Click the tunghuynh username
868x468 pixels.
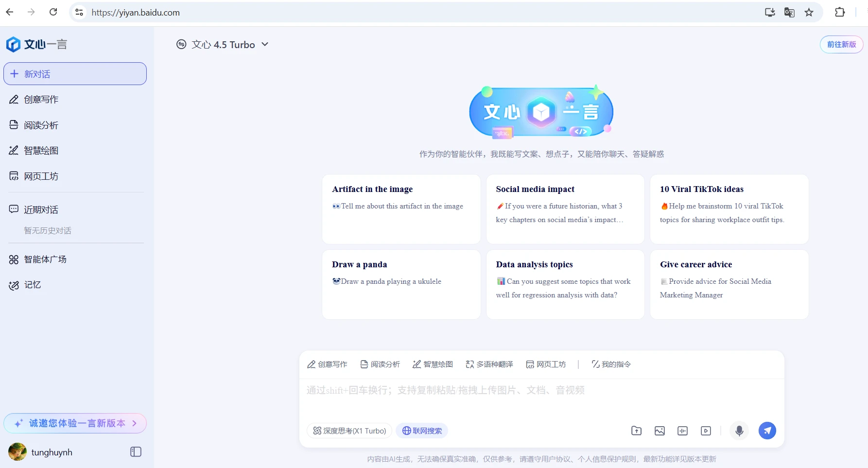52,452
